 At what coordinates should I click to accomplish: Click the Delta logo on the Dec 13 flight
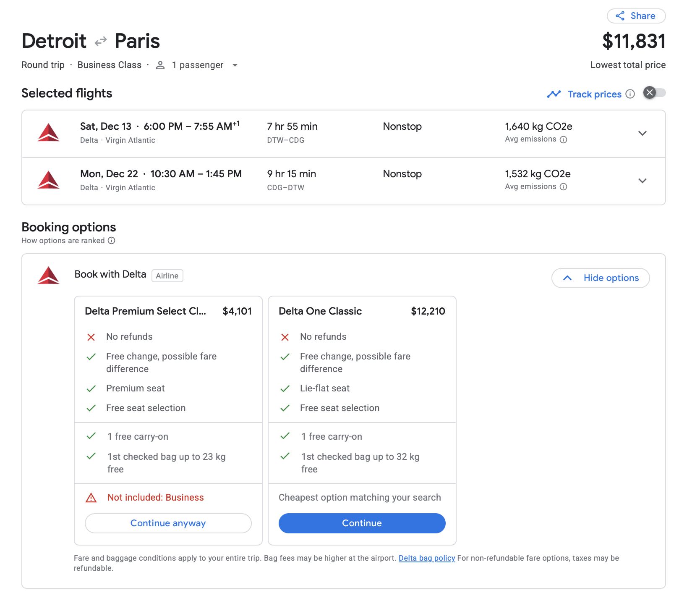coord(49,133)
